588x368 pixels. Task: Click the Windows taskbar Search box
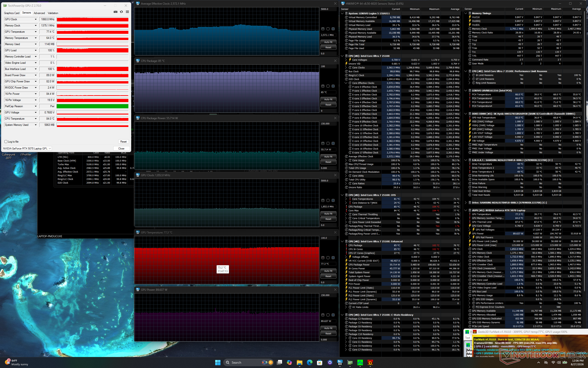pyautogui.click(x=248, y=362)
